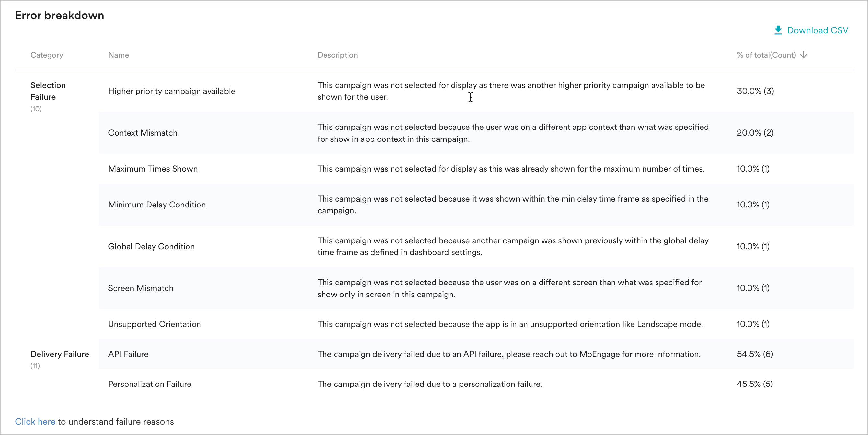Click the Maximum Times Shown error name
This screenshot has width=868, height=435.
pyautogui.click(x=153, y=169)
